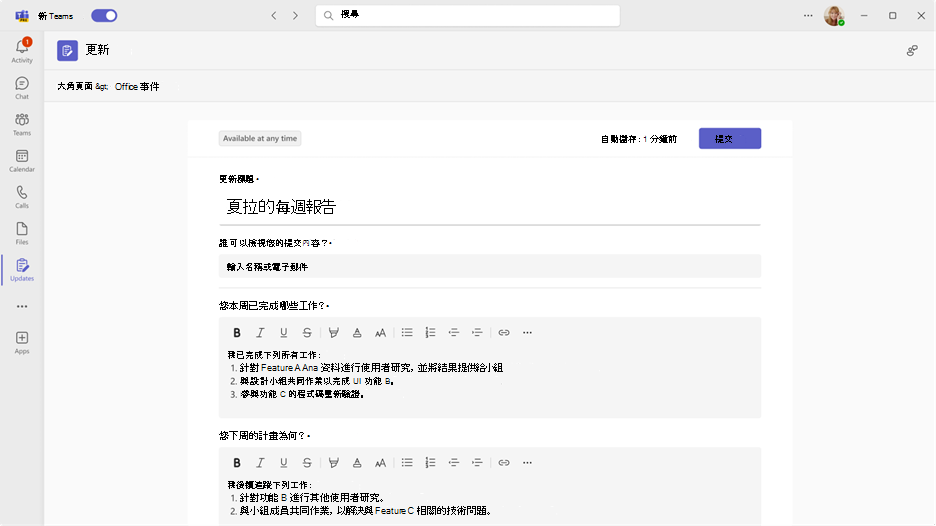
Task: Toggle strikethrough in first editor
Action: pos(307,333)
